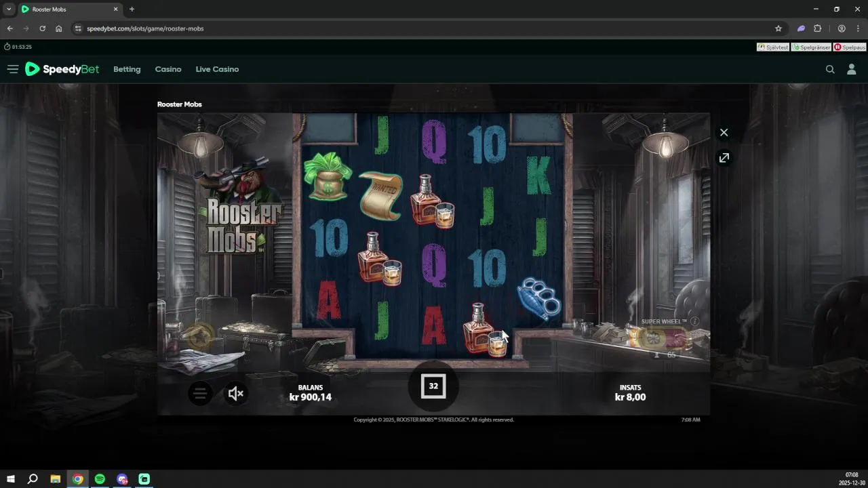Click the green money bag symbol

click(x=327, y=176)
